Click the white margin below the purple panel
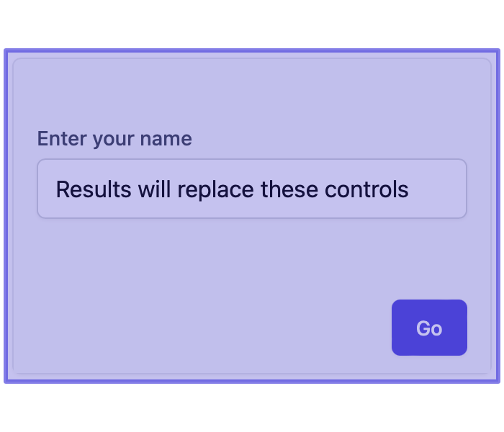 coord(252,408)
